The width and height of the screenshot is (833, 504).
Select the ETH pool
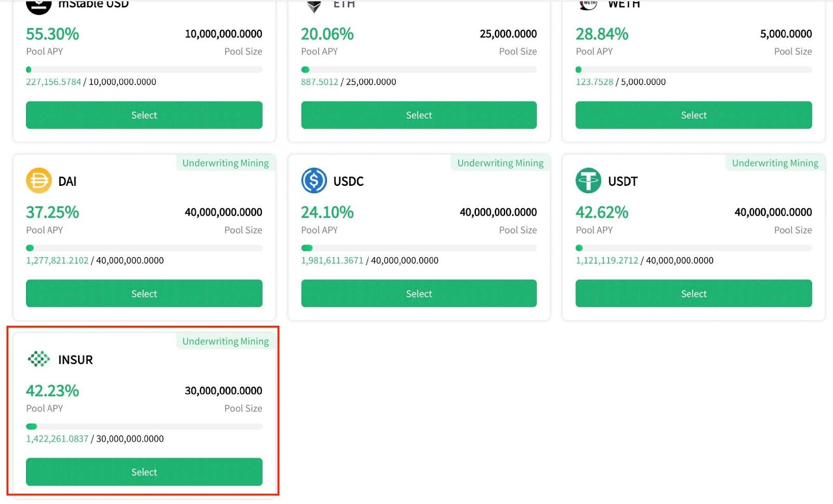[x=419, y=115]
